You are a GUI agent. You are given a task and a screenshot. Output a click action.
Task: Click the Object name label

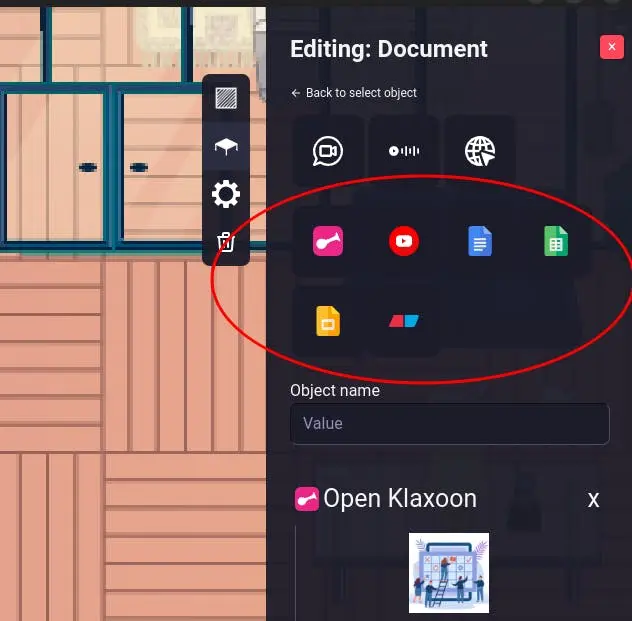click(x=335, y=390)
